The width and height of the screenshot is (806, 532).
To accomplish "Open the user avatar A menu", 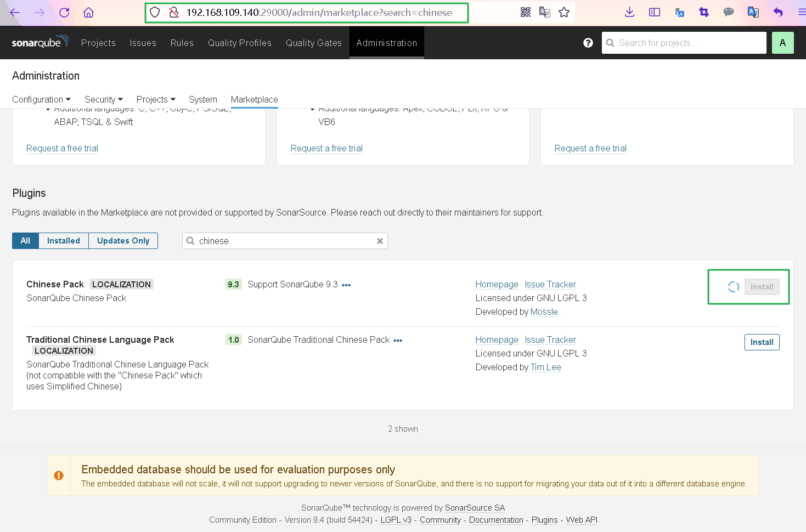I will pos(783,43).
